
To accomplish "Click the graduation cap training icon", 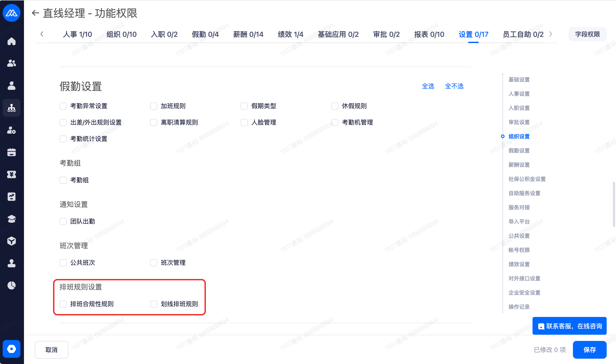I will coord(12,219).
